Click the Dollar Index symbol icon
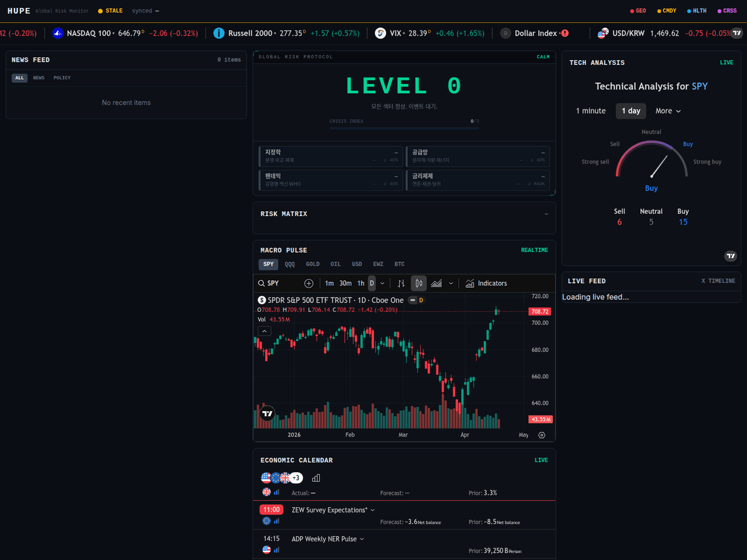 [505, 33]
